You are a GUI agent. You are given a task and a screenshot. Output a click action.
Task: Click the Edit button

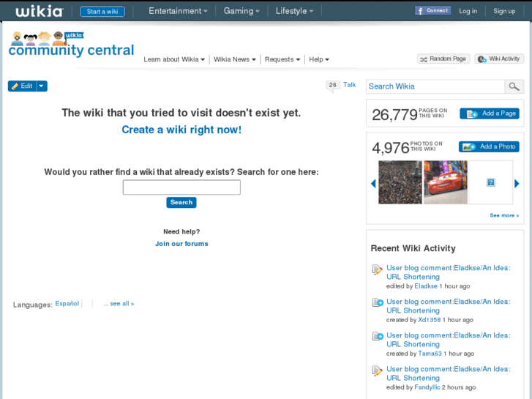pyautogui.click(x=22, y=86)
